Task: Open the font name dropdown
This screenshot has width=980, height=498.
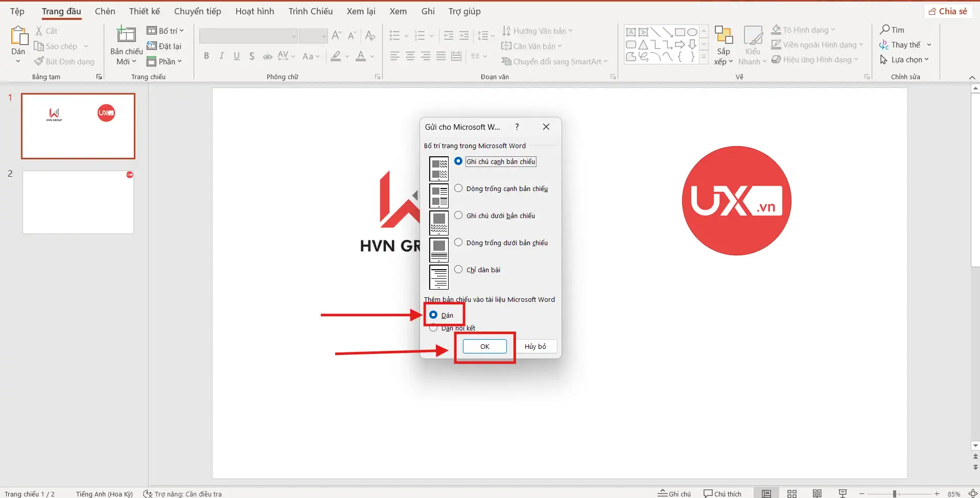Action: pyautogui.click(x=294, y=36)
